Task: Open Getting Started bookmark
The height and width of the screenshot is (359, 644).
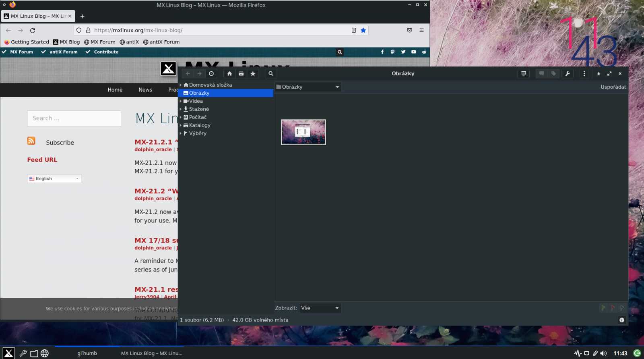Action: (27, 42)
